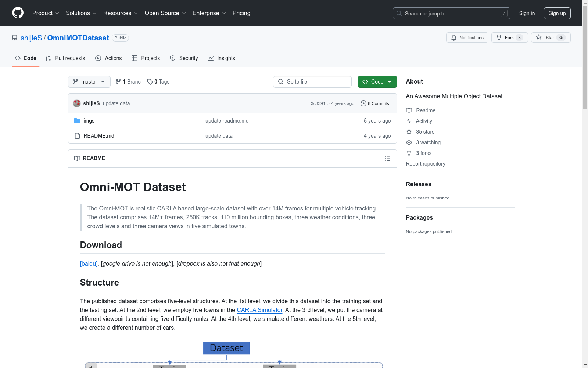The width and height of the screenshot is (588, 368).
Task: Click the eye icon beside 3 watching
Action: [x=409, y=142]
